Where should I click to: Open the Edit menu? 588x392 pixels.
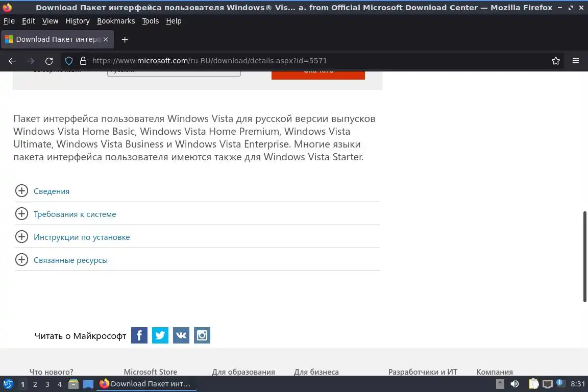[29, 21]
